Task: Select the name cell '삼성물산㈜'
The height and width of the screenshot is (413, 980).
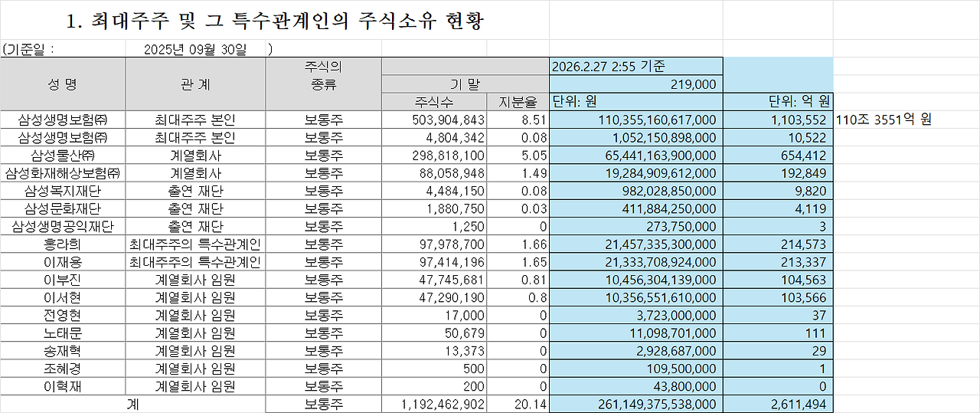Action: [x=63, y=155]
